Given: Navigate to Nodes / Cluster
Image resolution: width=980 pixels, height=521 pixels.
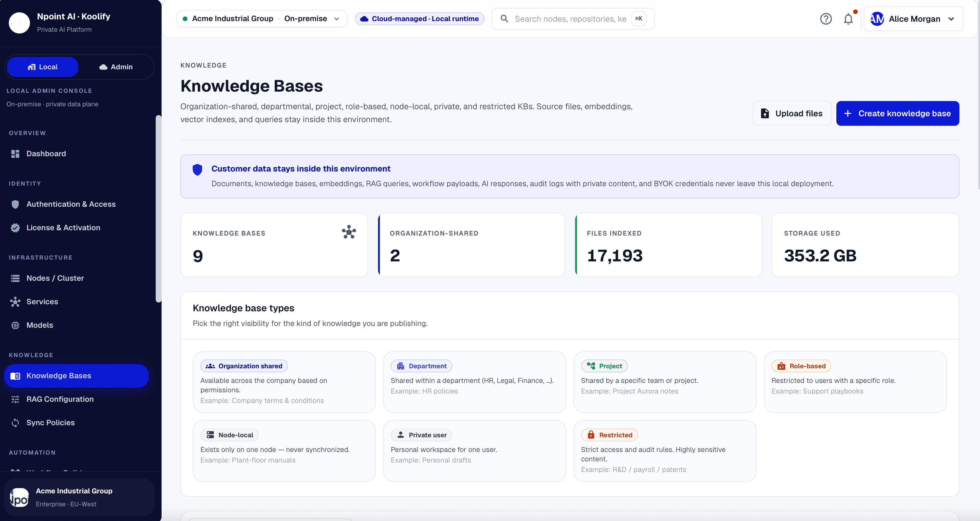Looking at the screenshot, I should click(76, 278).
